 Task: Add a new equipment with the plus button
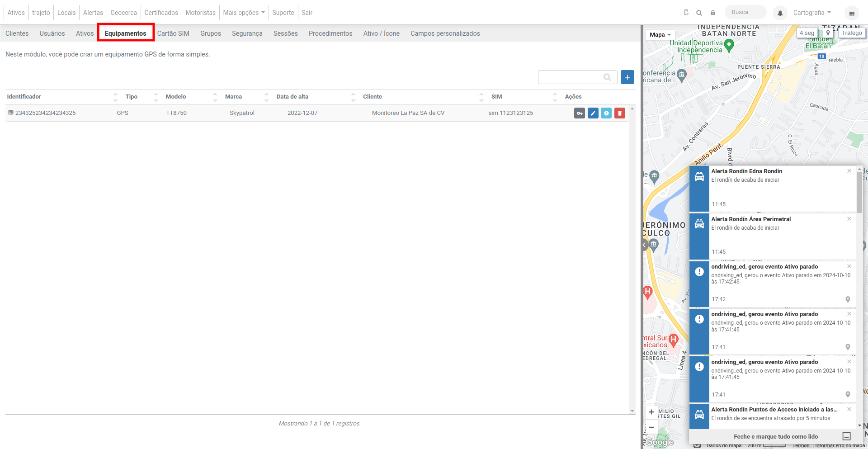point(627,77)
